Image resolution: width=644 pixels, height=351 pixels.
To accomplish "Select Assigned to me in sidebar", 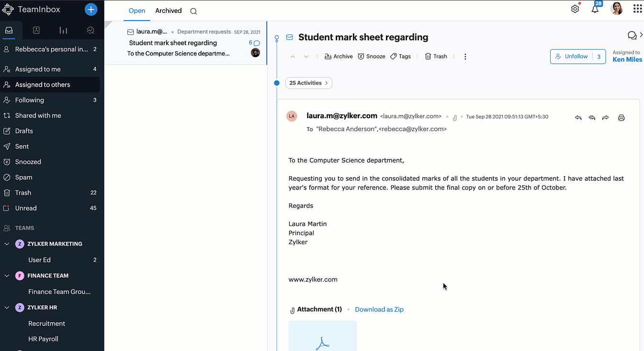I will tap(38, 69).
